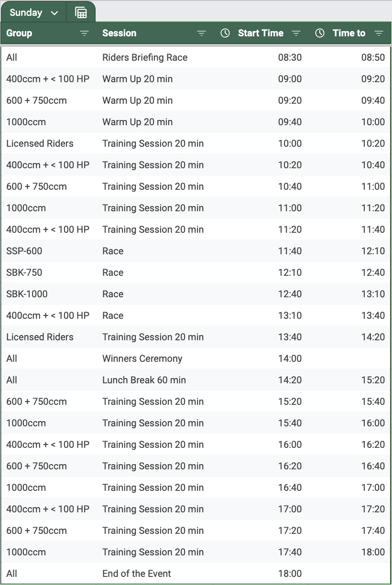Click the filter icon in Session column
The image size is (392, 585).
pyautogui.click(x=202, y=33)
